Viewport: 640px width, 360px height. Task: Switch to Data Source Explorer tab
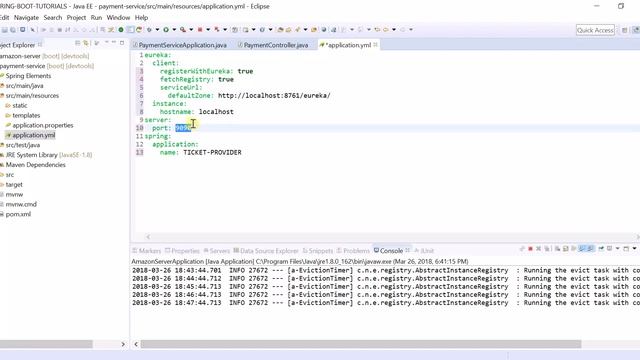[x=266, y=251]
